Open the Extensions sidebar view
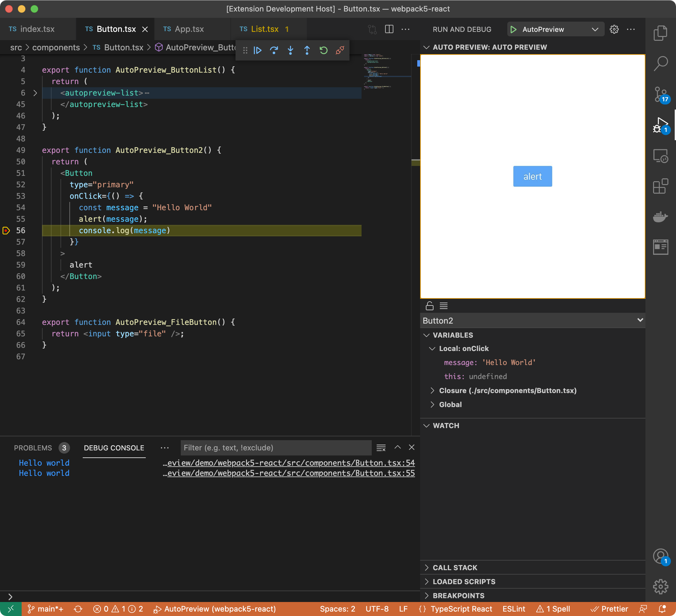This screenshot has height=616, width=676. pos(660,186)
